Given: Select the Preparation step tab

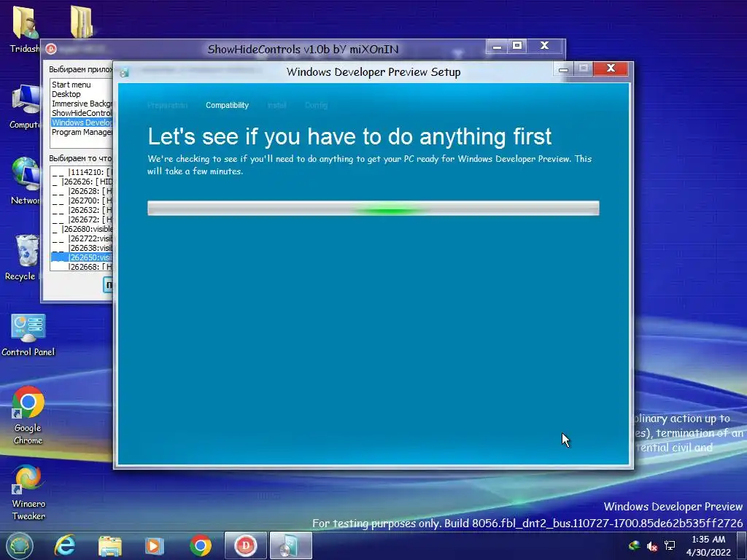Looking at the screenshot, I should (167, 105).
